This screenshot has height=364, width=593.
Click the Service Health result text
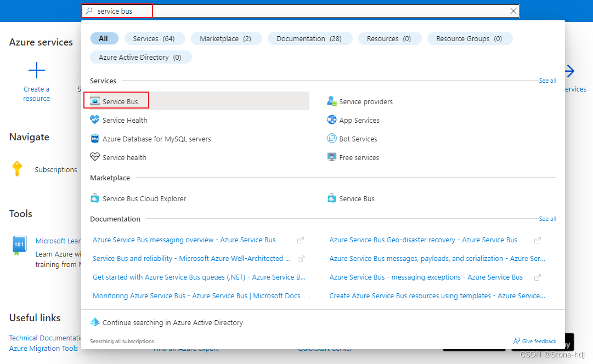[125, 120]
